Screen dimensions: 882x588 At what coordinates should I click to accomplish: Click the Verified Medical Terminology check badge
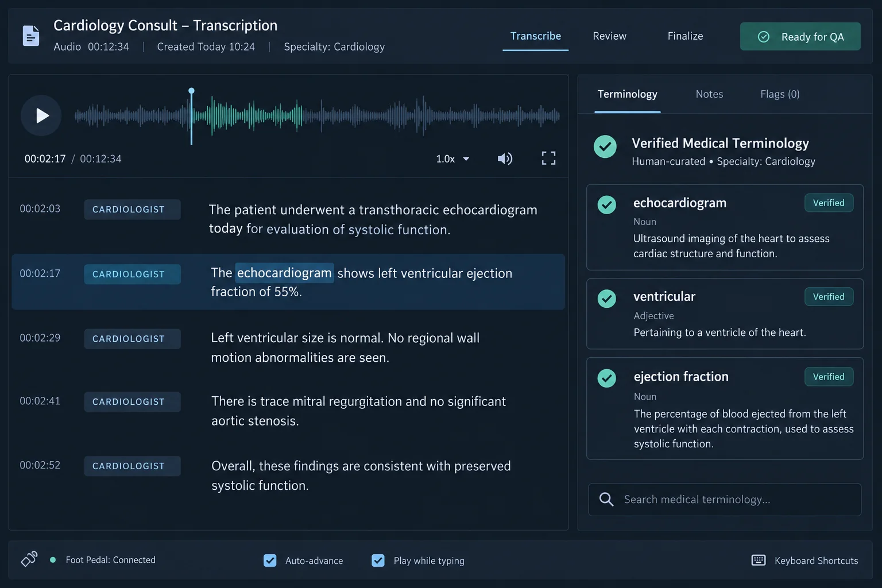(605, 146)
